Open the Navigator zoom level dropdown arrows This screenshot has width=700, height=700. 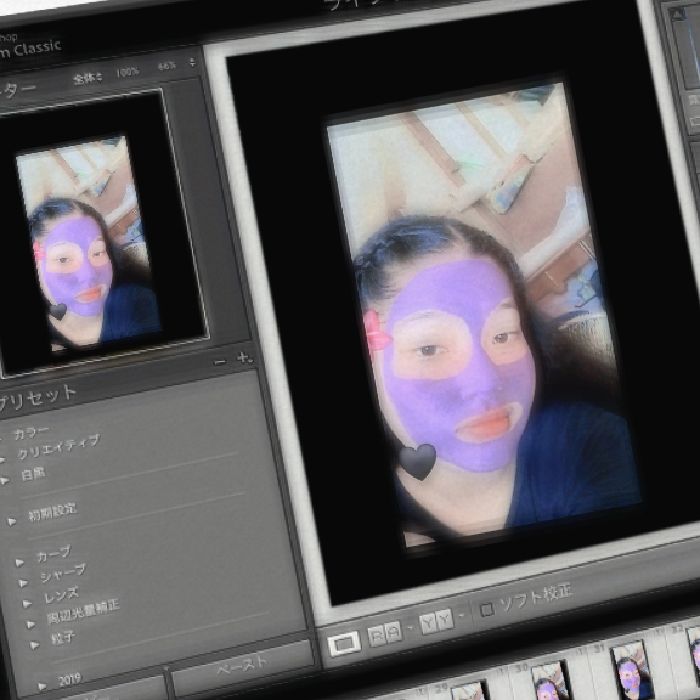pos(192,62)
